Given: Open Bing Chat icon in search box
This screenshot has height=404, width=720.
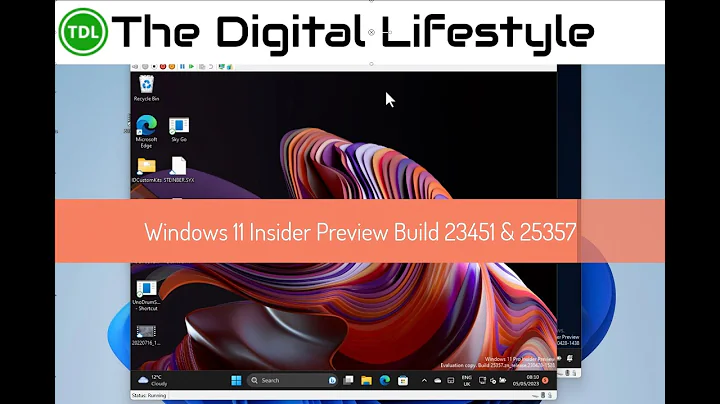Looking at the screenshot, I should [x=332, y=380].
